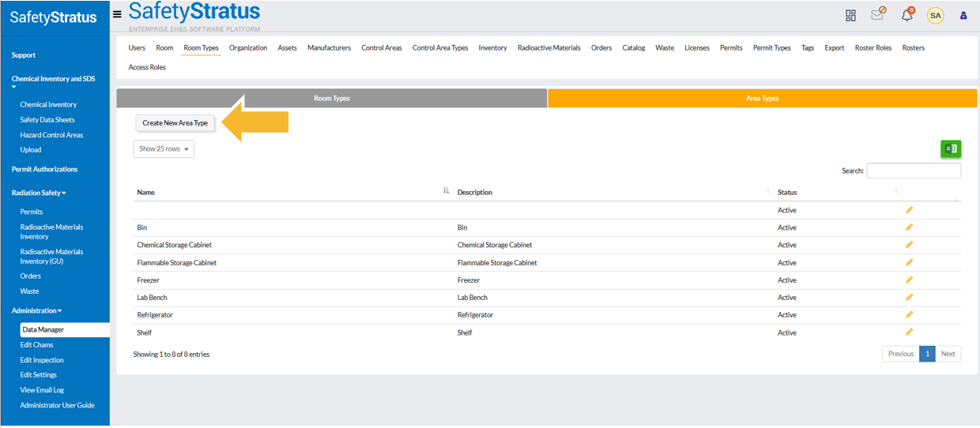Open the Show 25 rows dropdown
This screenshot has height=428, width=980.
[164, 148]
